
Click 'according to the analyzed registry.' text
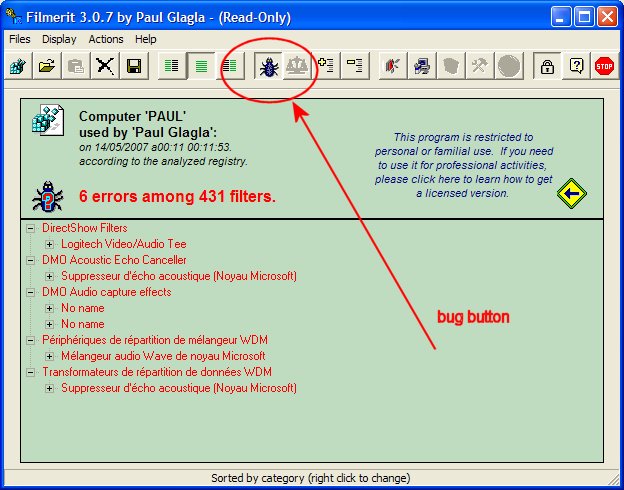point(163,161)
